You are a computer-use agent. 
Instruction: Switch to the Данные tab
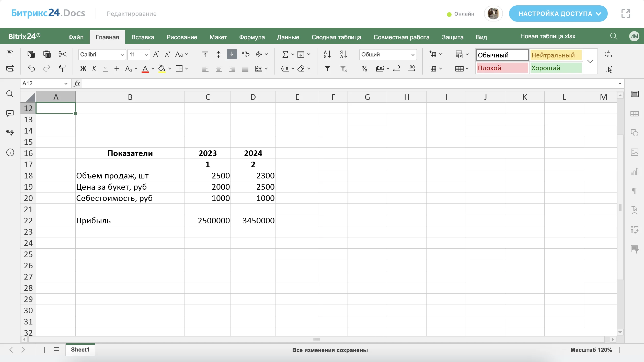point(288,37)
